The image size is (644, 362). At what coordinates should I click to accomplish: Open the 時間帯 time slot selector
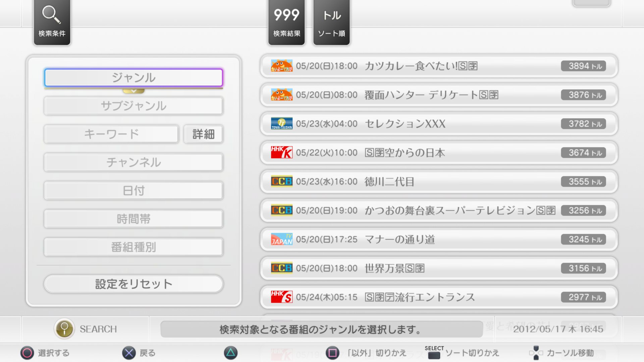[x=133, y=219]
